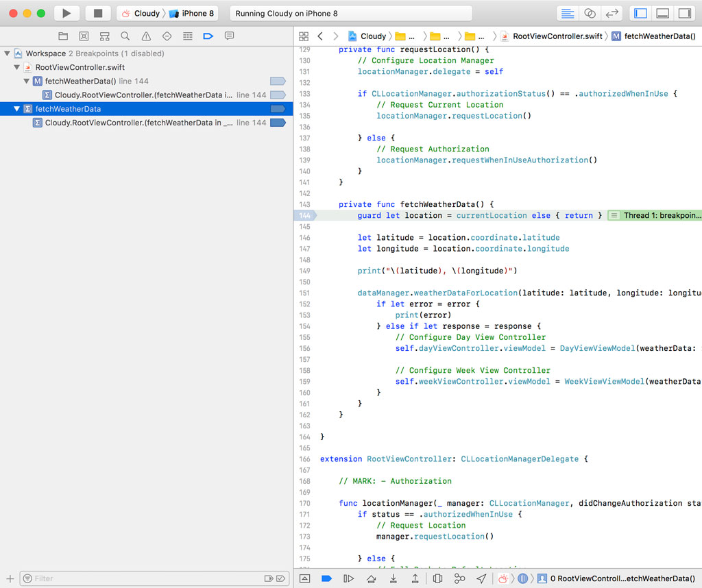Toggle the Navigator panel visibility
This screenshot has width=702, height=588.
click(642, 12)
